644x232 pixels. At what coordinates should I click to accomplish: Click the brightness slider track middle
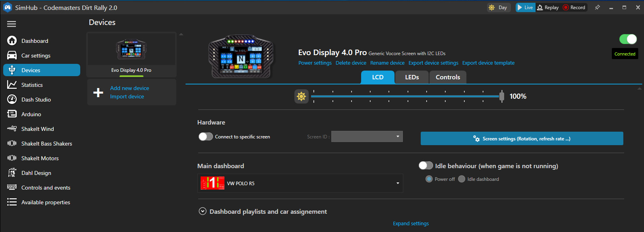pos(406,96)
